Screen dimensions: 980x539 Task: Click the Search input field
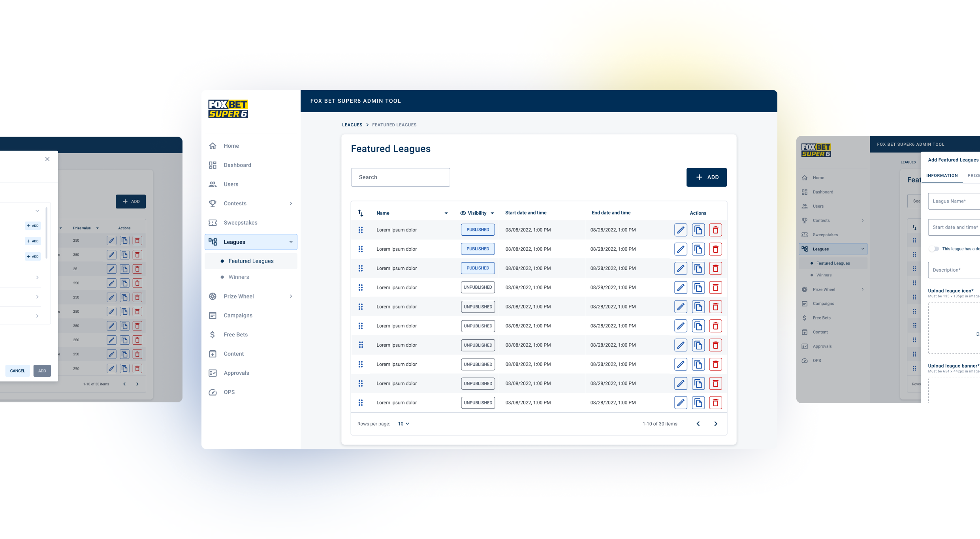tap(400, 177)
